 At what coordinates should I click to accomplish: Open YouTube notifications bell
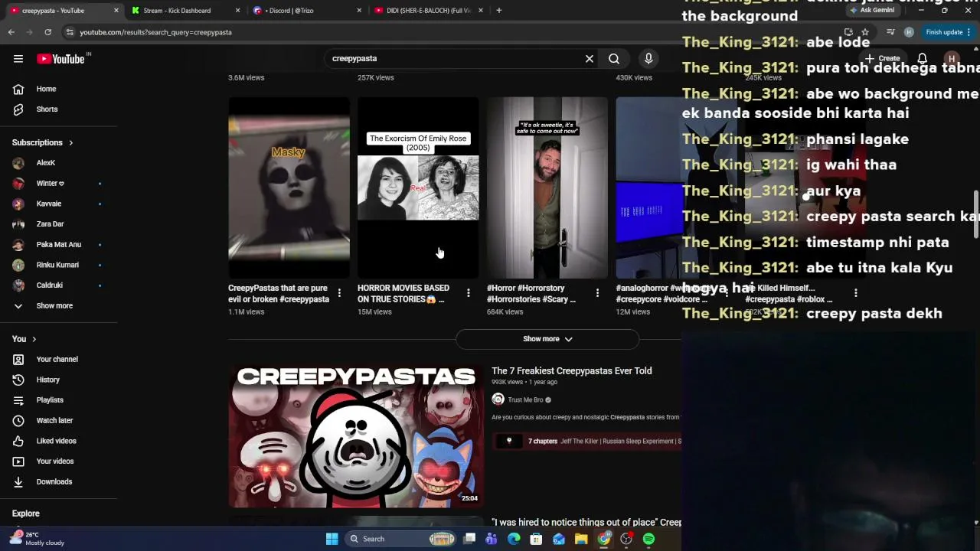(x=923, y=59)
